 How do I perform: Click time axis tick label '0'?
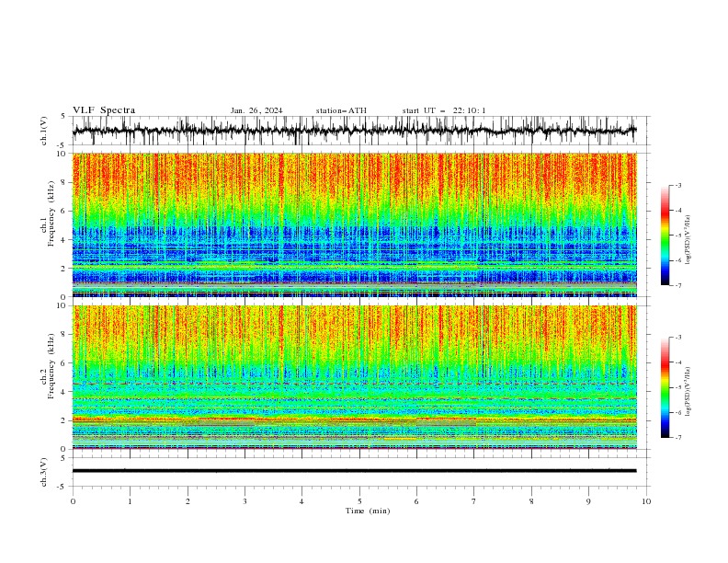(x=73, y=501)
